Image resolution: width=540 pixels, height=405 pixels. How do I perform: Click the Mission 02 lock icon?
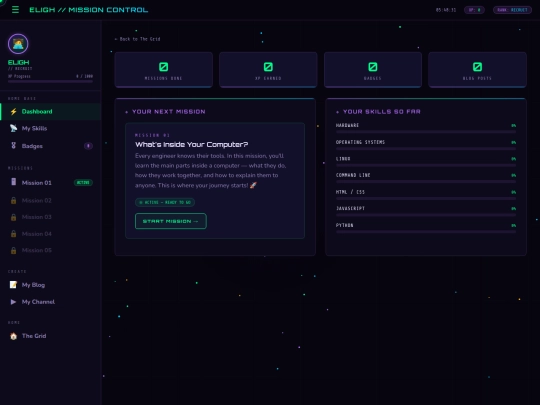[x=13, y=200]
